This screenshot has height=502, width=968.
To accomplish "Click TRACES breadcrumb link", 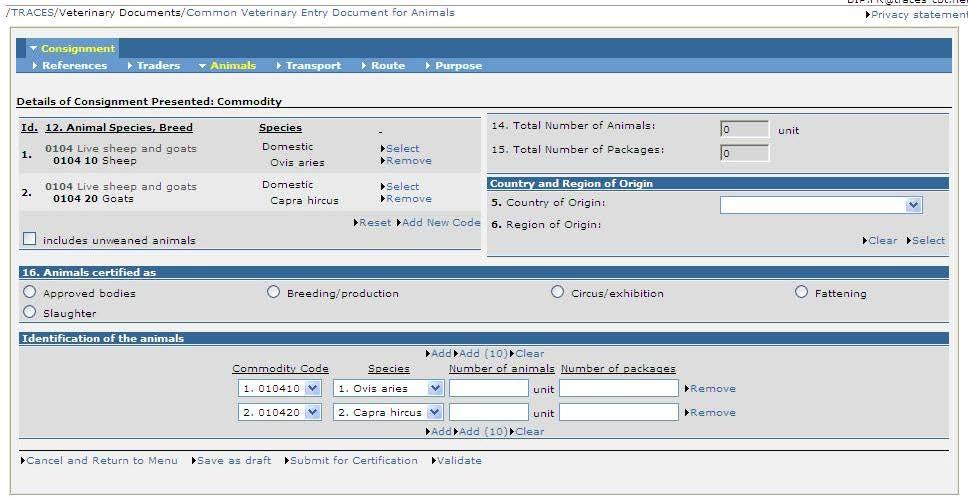I will point(32,12).
